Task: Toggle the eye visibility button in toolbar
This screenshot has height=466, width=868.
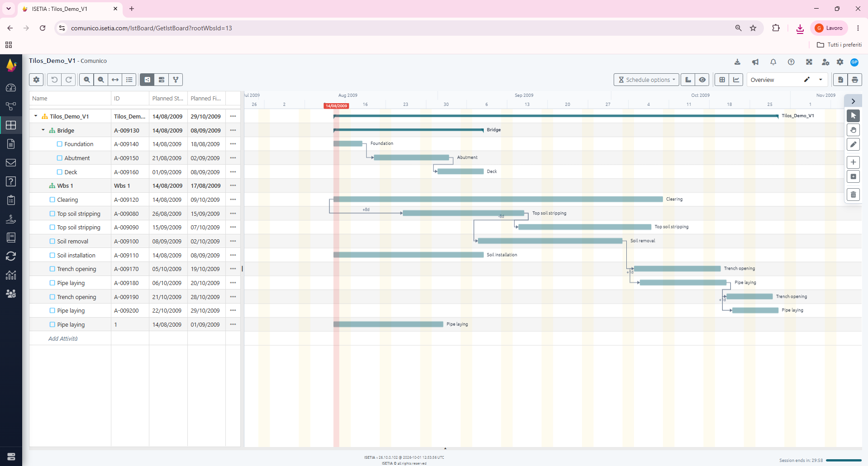Action: pyautogui.click(x=702, y=80)
